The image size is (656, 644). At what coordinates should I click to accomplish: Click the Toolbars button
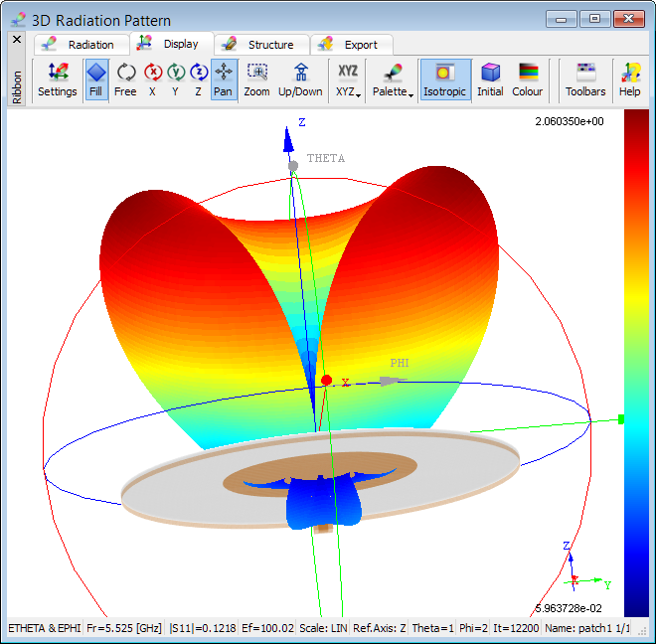point(585,80)
